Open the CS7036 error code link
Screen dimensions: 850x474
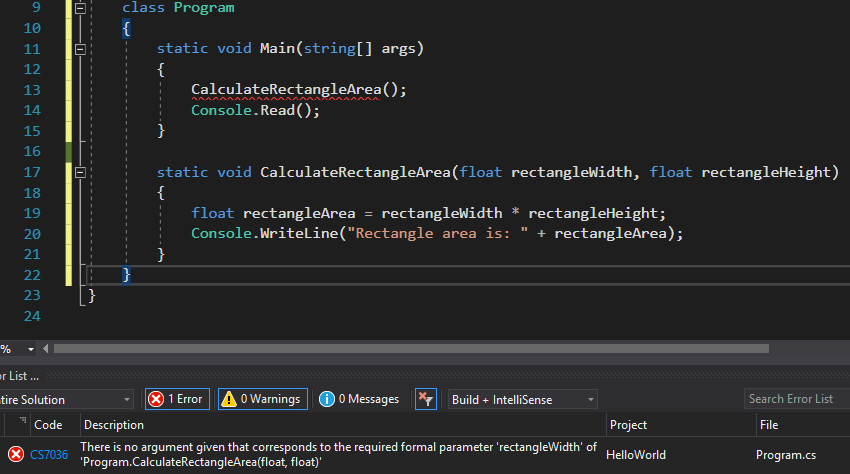tap(49, 454)
